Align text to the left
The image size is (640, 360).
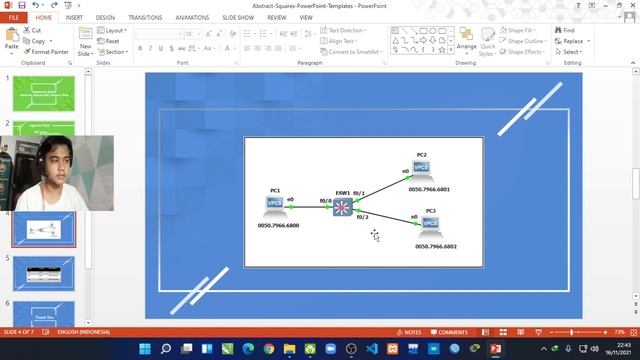(x=247, y=48)
